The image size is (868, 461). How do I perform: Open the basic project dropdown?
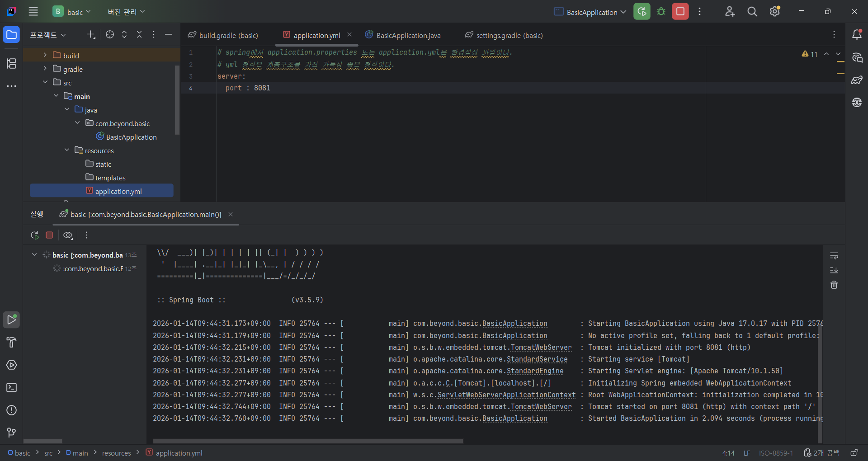[x=72, y=12]
